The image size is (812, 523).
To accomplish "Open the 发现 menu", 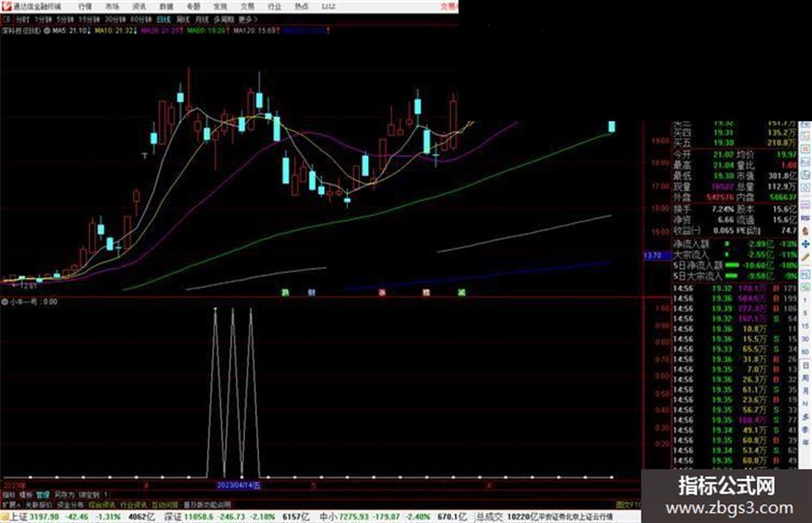I will click(220, 6).
